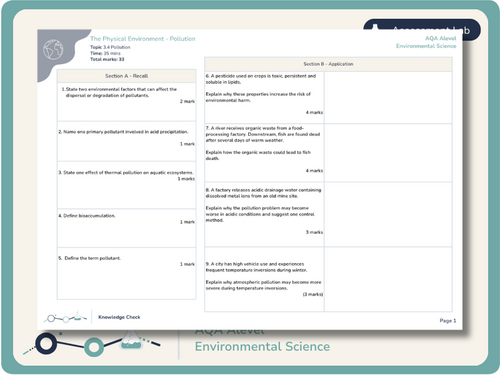Click the 'Time: 35 mins' line
Screen dimensions: 500x375
click(x=105, y=53)
